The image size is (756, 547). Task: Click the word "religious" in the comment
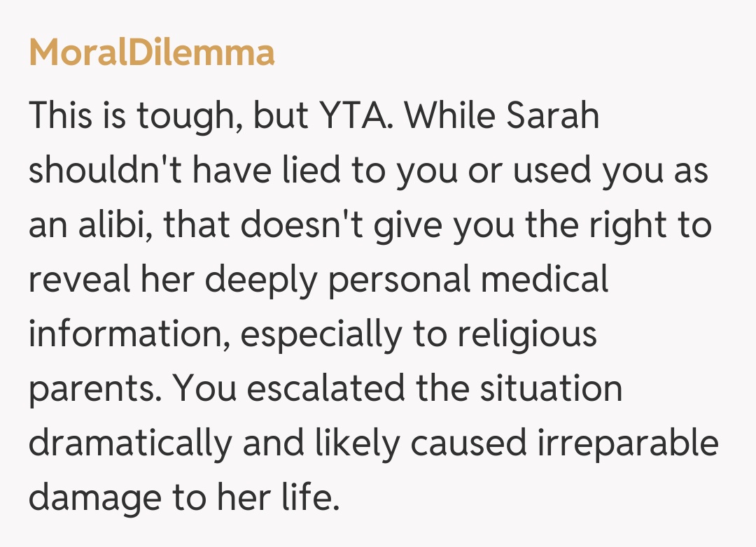527,335
